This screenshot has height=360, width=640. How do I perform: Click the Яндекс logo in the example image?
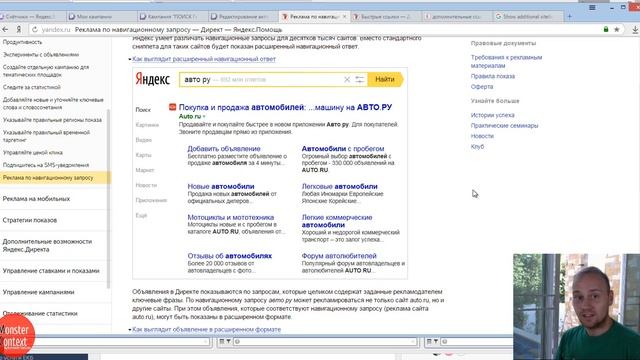click(152, 79)
